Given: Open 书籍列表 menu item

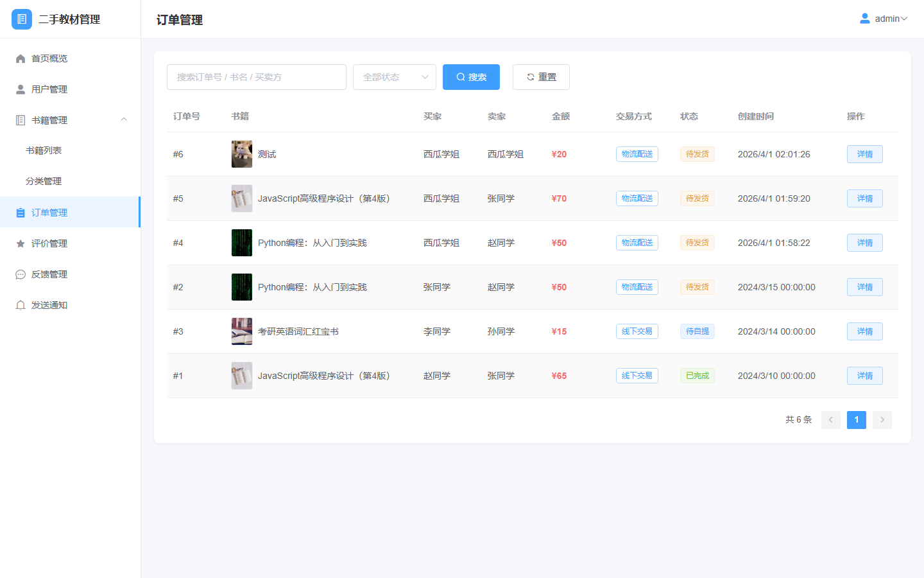Looking at the screenshot, I should tap(44, 150).
